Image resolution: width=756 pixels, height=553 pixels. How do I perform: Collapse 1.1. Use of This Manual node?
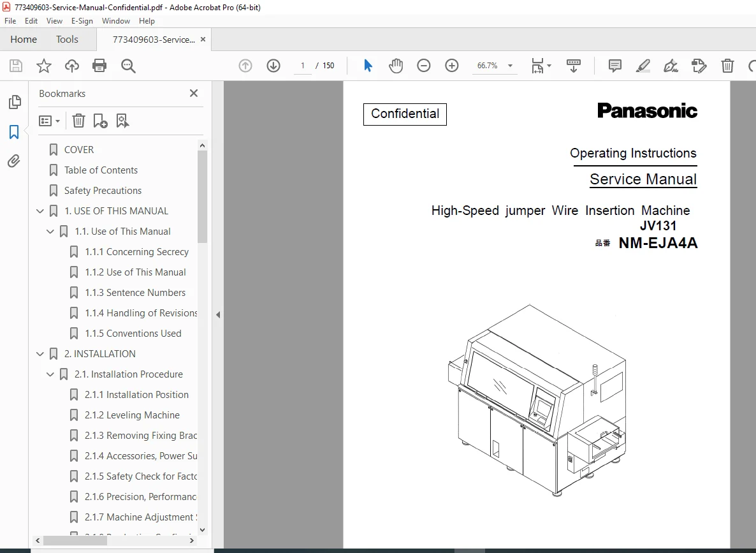point(50,232)
